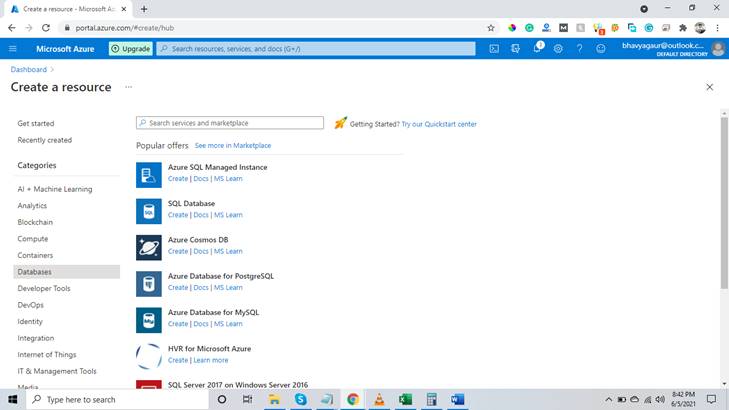The height and width of the screenshot is (410, 729).
Task: Reload the browser page
Action: (46, 28)
